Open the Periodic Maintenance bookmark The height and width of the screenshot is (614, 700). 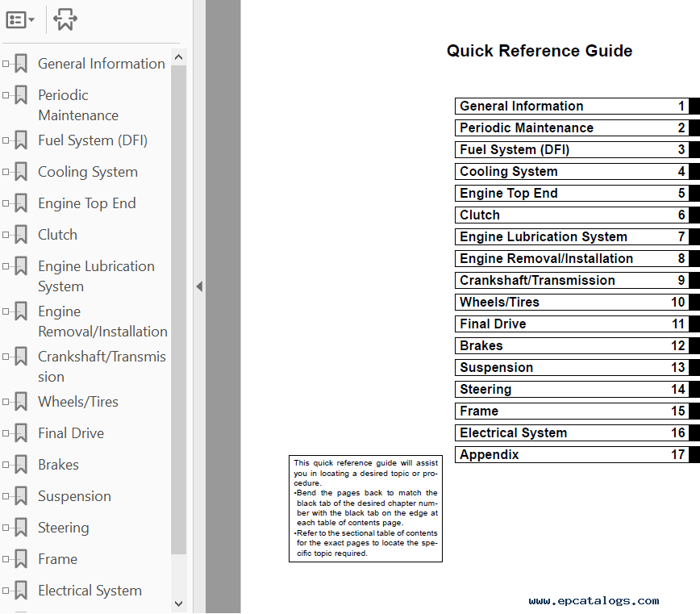[x=77, y=105]
